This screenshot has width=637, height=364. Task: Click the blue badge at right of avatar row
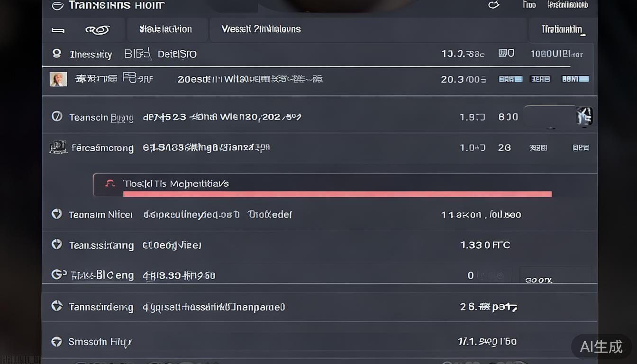(x=575, y=79)
